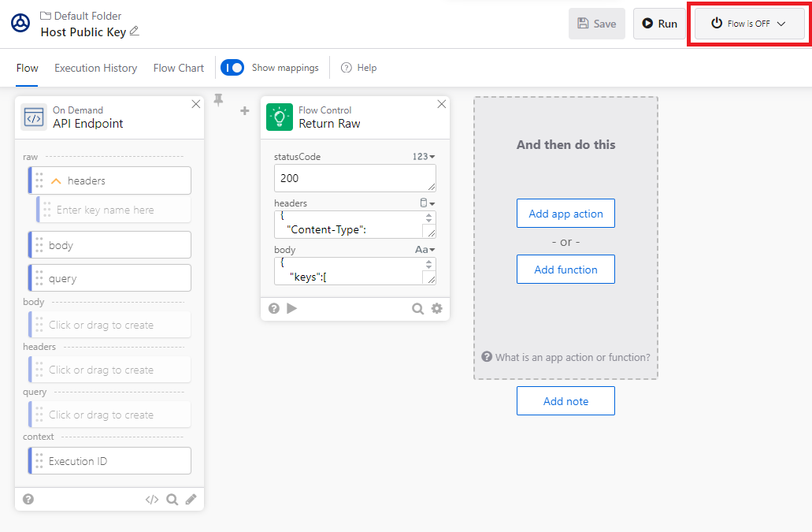Click the Host Public Key title
The image size is (812, 532).
(x=83, y=32)
